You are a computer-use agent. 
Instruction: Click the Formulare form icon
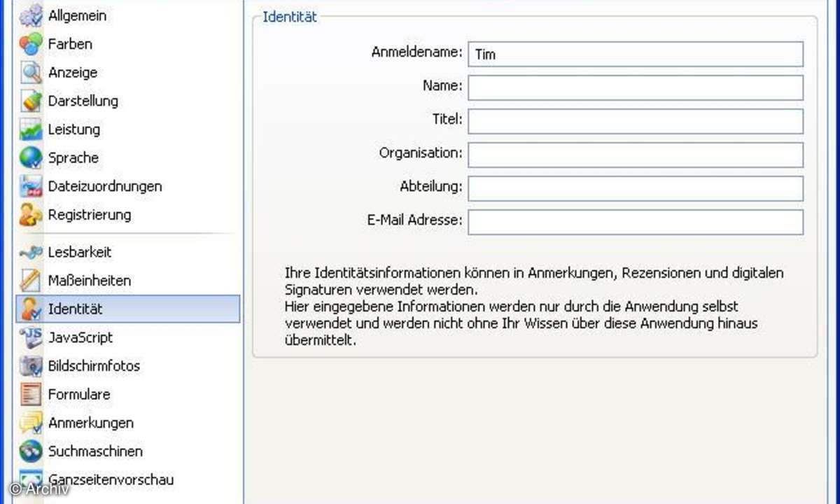(31, 394)
